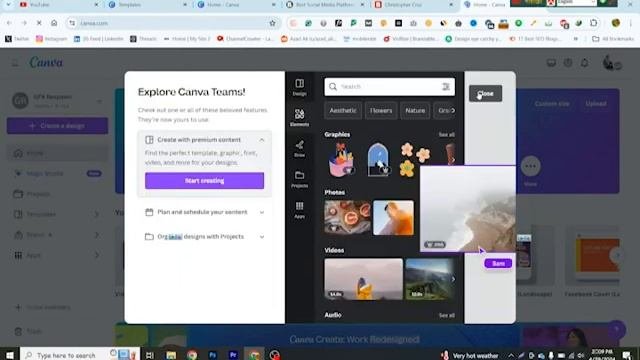Expand Organize designs with Projects
640x360 pixels.
tap(204, 237)
